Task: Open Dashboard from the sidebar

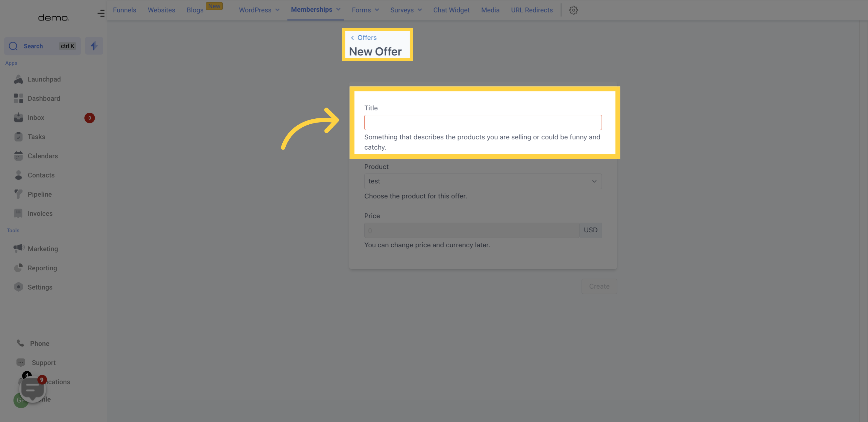Action: pos(44,99)
